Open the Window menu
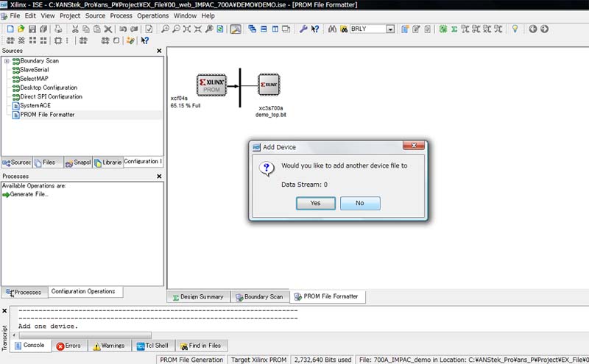This screenshot has height=364, width=589. click(185, 15)
